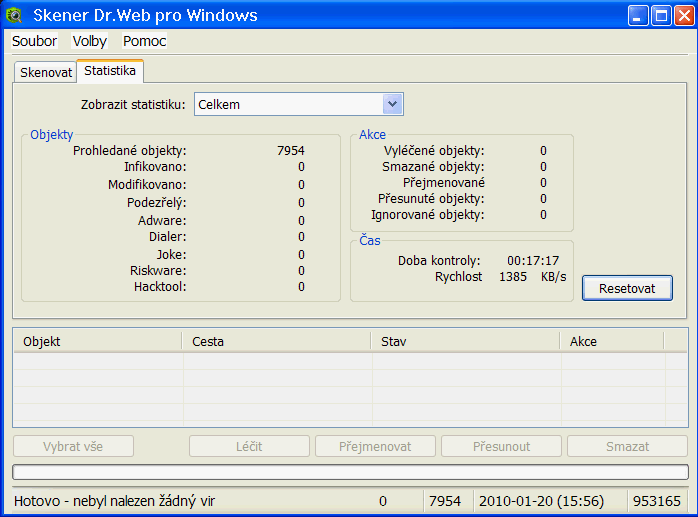
Task: Click the Vyléčené objekty label
Action: [434, 151]
